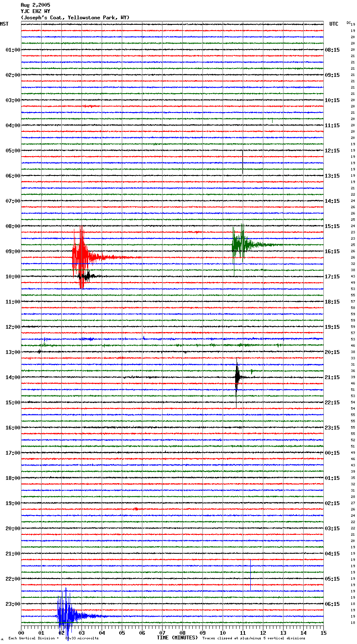Click minute tick '00' on the bottom axis

(x=21, y=633)
